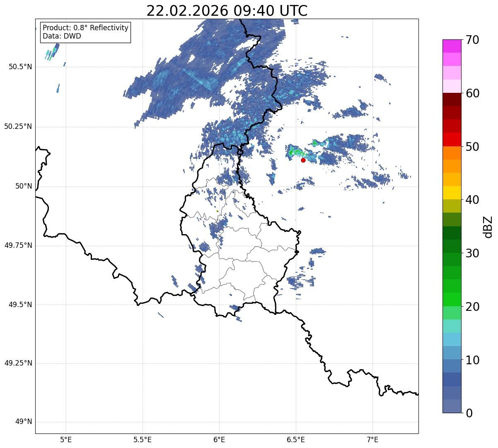Click the yellow colorbar segment above 40

point(452,193)
